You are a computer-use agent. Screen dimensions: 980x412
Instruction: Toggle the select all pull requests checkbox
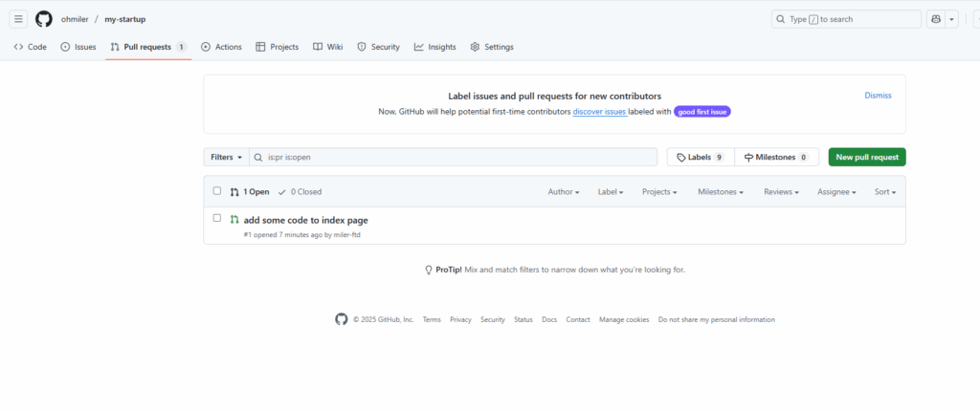pyautogui.click(x=217, y=191)
